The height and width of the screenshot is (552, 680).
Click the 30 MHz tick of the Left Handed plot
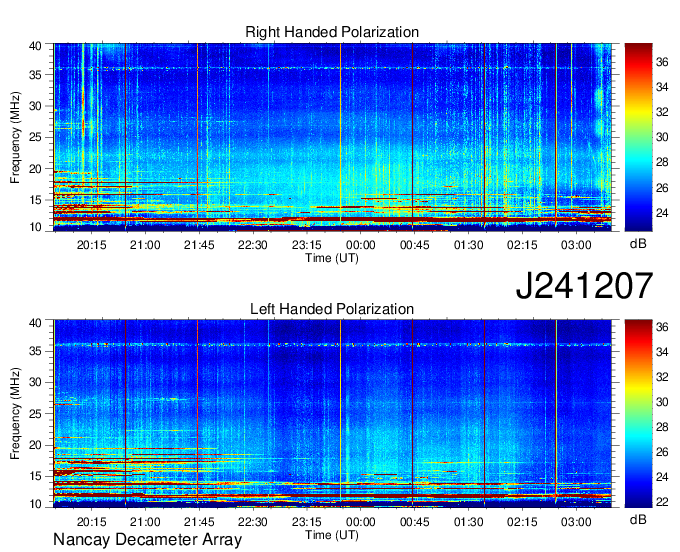pyautogui.click(x=35, y=382)
